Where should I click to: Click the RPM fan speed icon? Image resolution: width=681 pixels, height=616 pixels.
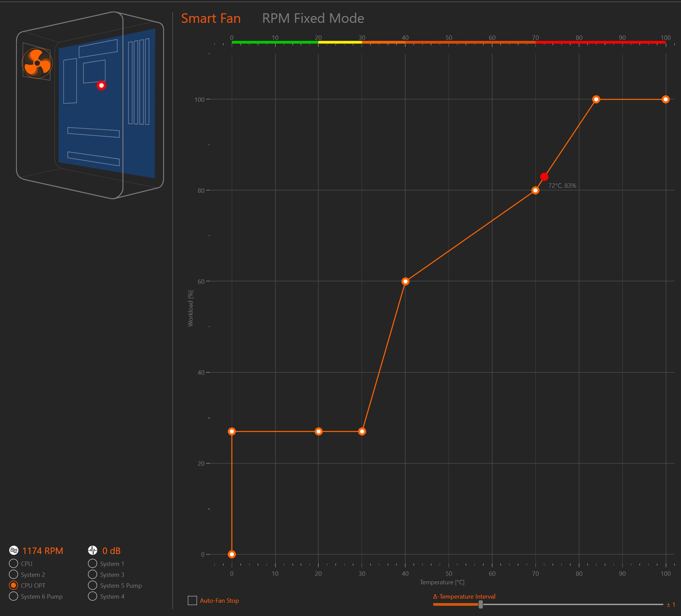tap(14, 551)
